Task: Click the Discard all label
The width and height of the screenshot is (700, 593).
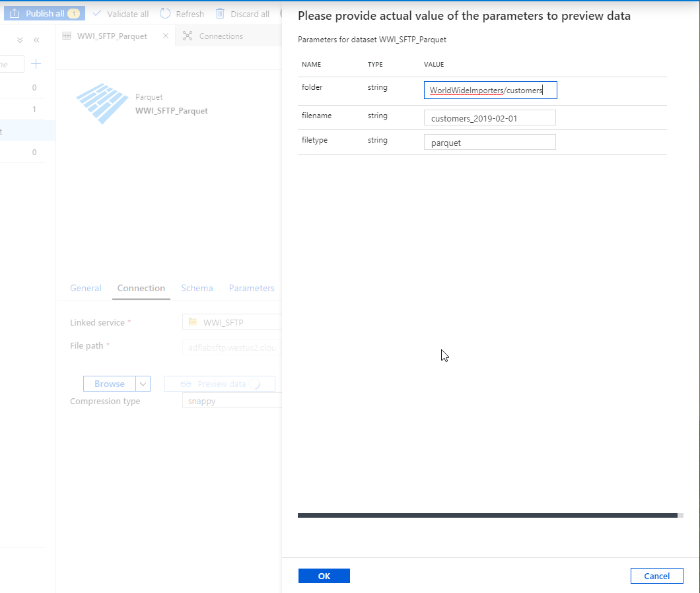Action: (x=250, y=14)
